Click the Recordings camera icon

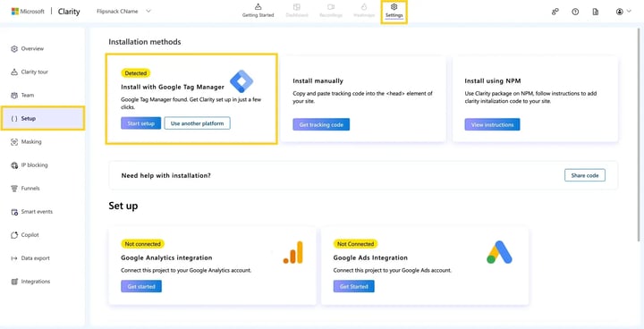tap(331, 6)
